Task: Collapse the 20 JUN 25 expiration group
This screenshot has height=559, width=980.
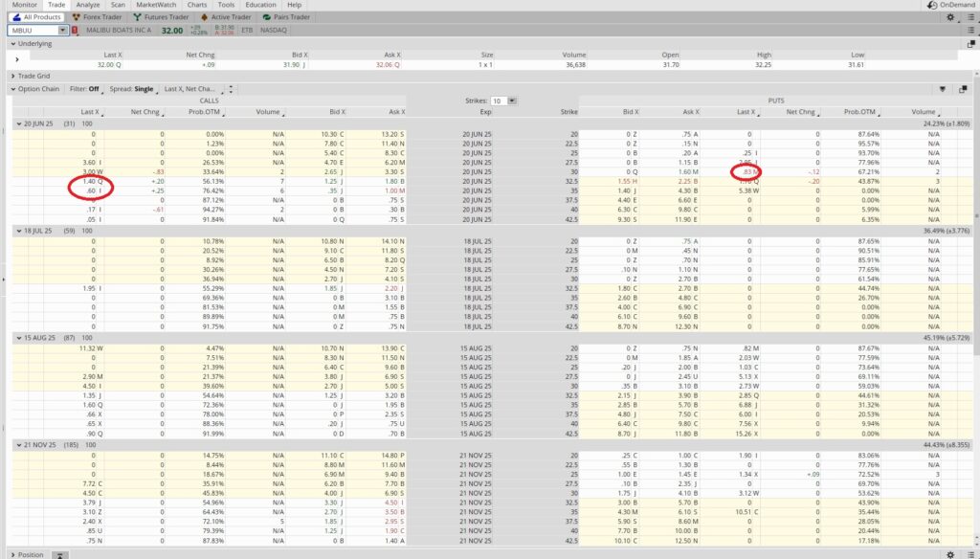Action: tap(19, 123)
